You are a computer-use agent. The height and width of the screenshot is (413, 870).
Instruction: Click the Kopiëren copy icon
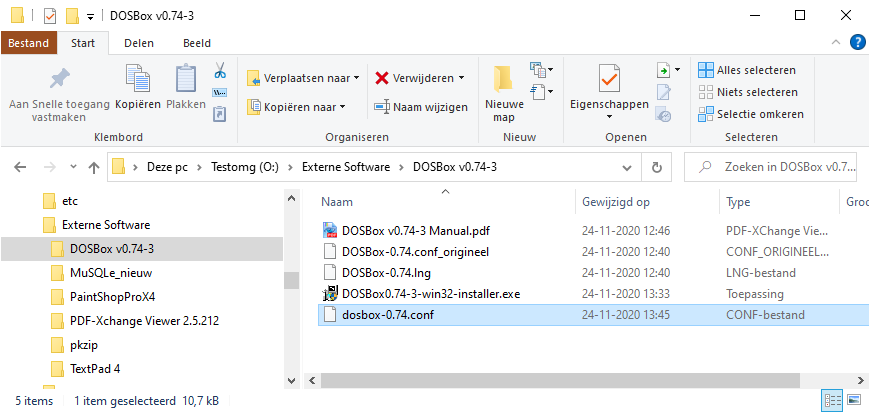click(138, 78)
